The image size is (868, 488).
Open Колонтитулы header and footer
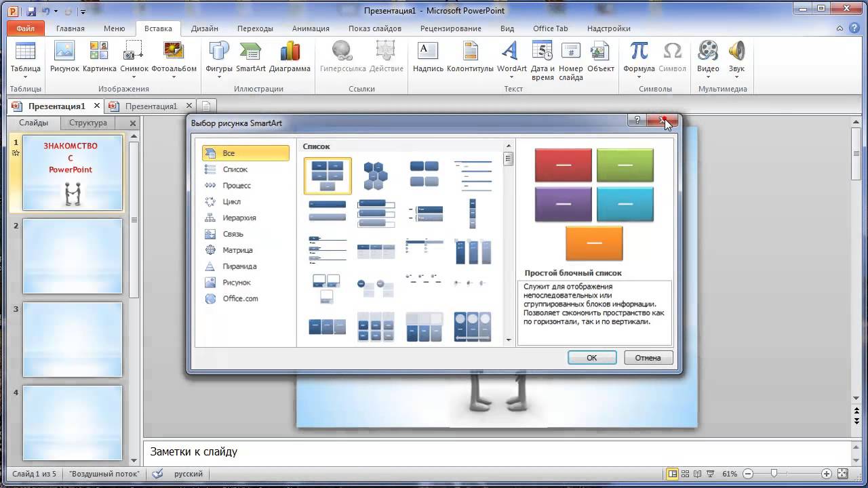tap(470, 52)
